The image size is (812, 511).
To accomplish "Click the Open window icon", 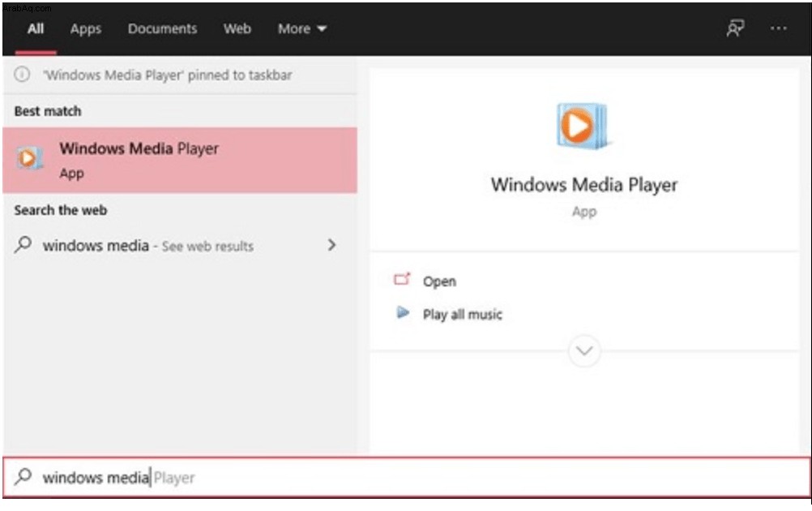I will tap(402, 280).
